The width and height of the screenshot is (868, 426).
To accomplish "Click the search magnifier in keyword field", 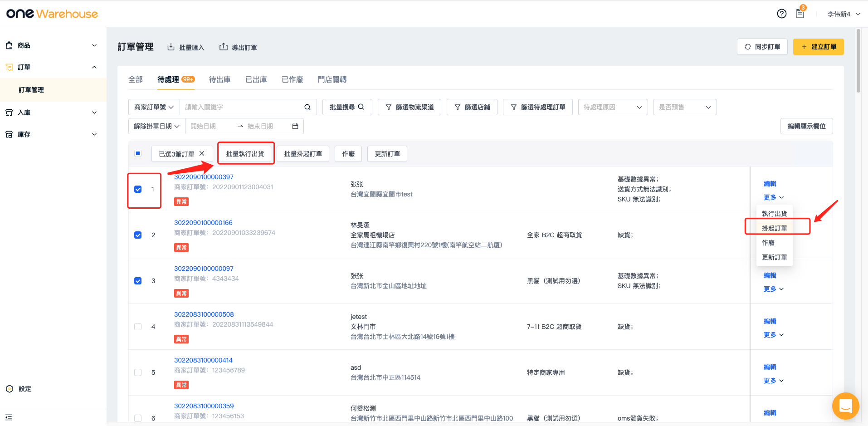I will (x=307, y=107).
